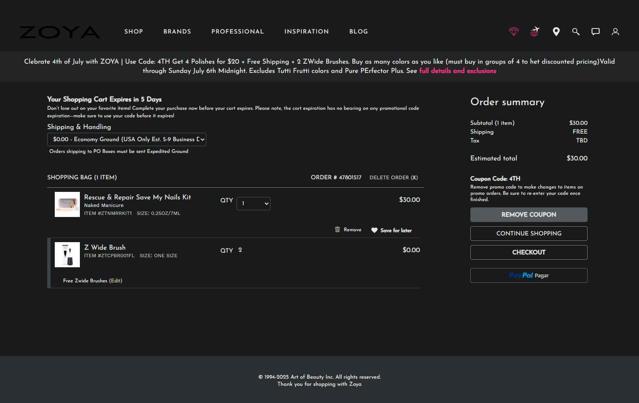Open the ZOYA home logo
The image size is (639, 403).
coord(59,32)
